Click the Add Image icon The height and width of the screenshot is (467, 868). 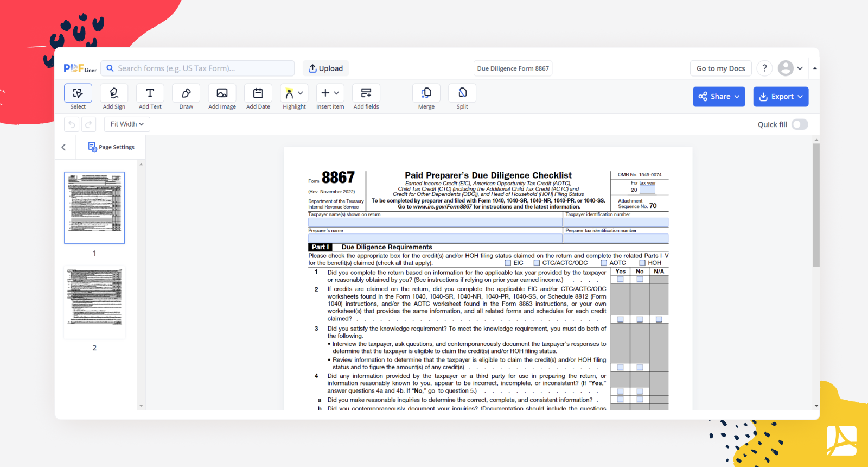pos(222,93)
